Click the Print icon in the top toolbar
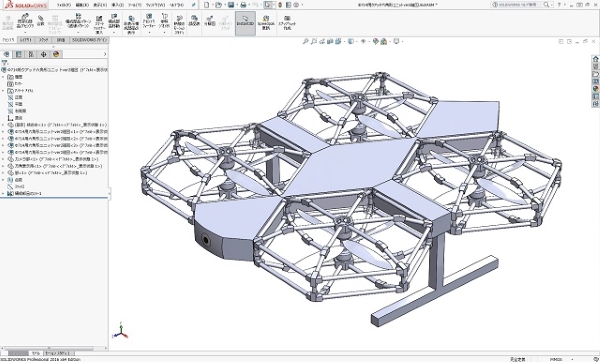 (243, 5)
